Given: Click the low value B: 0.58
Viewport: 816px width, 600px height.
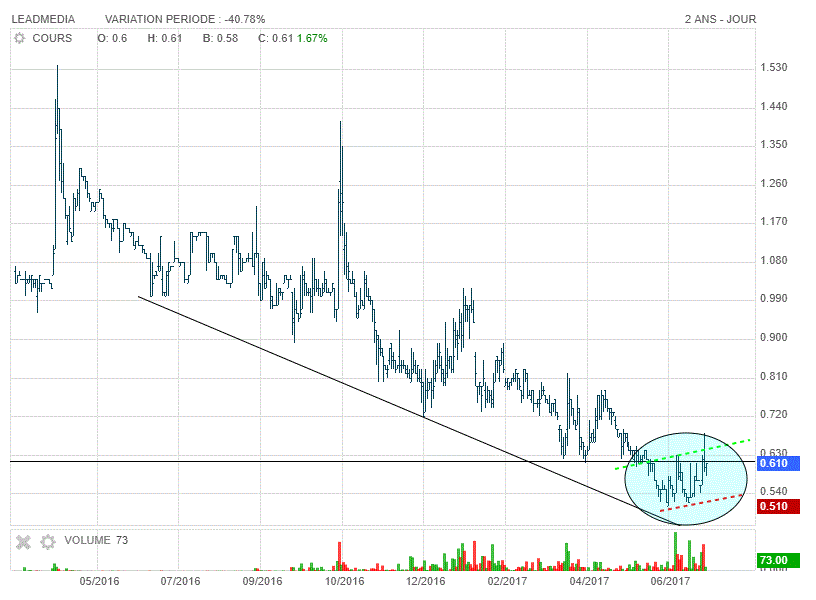Looking at the screenshot, I should [220, 38].
